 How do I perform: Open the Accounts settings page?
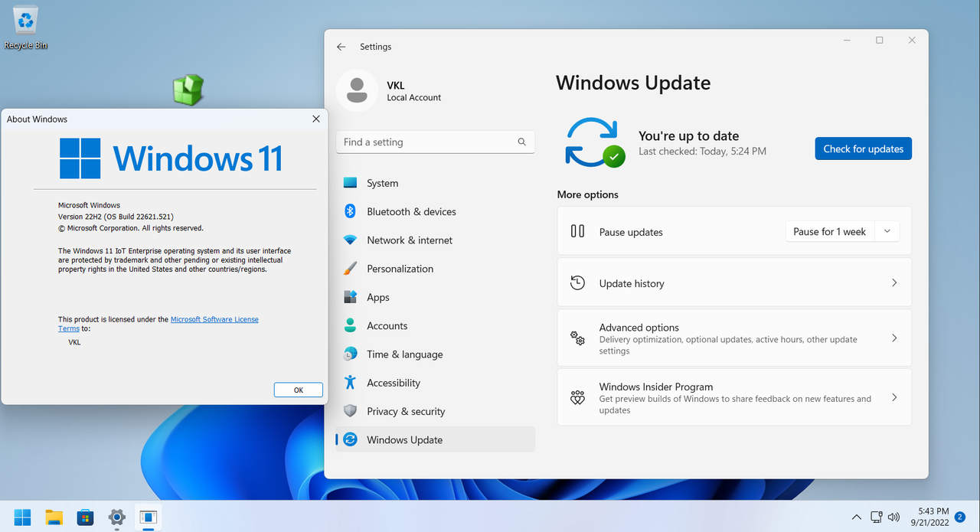point(435,325)
